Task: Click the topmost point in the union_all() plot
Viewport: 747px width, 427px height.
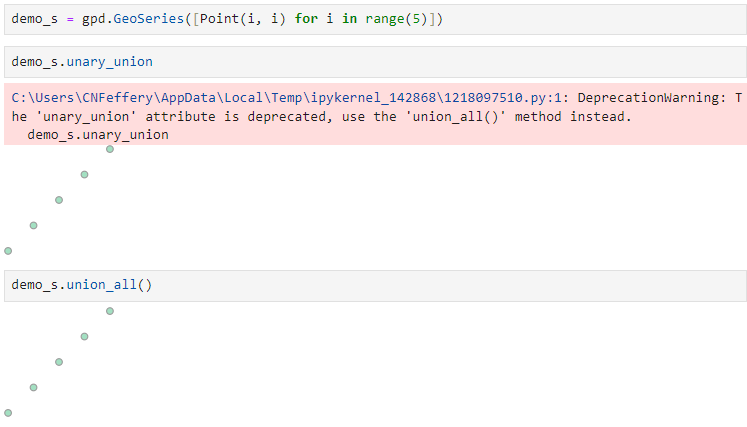Action: pos(109,311)
